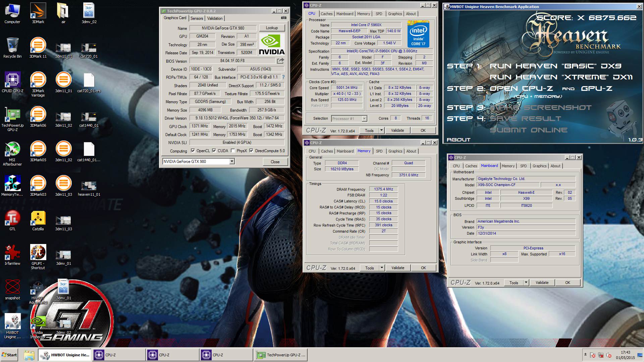Click Validate in CPU-Z CPU window

tap(397, 130)
